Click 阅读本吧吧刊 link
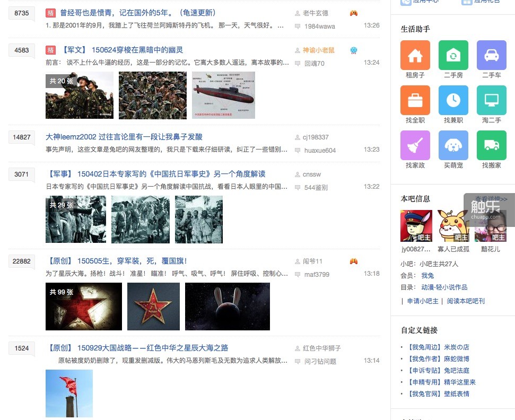 (x=466, y=301)
